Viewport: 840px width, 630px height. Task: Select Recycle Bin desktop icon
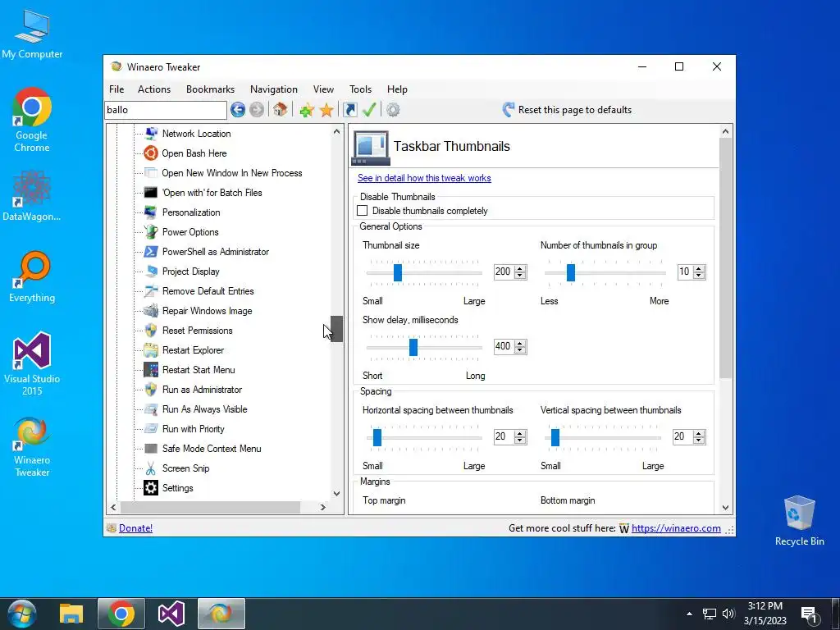(x=799, y=521)
